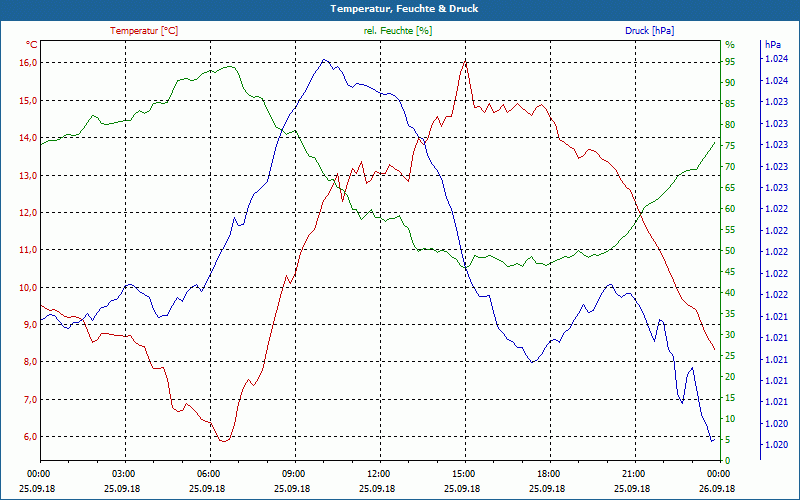This screenshot has height=500, width=800.
Task: Select the green "rel. Feuchte [%]" legend label
Action: pos(397,31)
